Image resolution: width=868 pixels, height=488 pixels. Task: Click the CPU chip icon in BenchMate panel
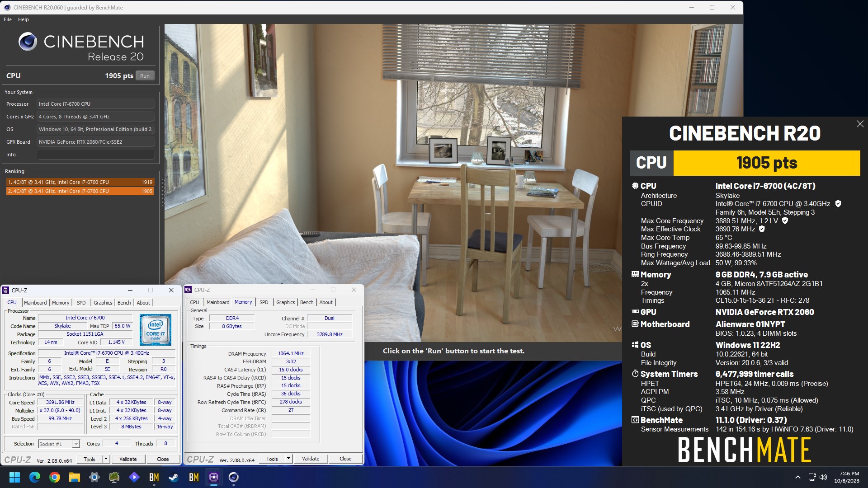[x=635, y=186]
